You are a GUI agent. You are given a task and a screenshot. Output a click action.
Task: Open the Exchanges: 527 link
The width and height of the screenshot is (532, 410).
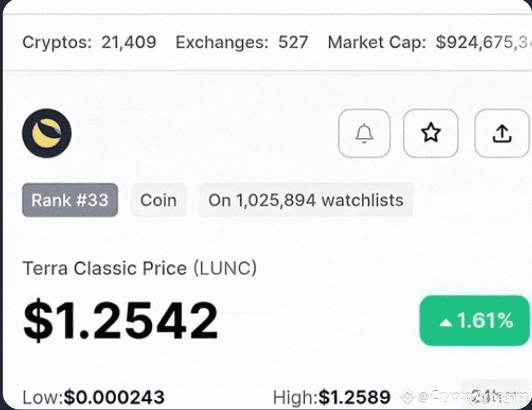click(241, 43)
